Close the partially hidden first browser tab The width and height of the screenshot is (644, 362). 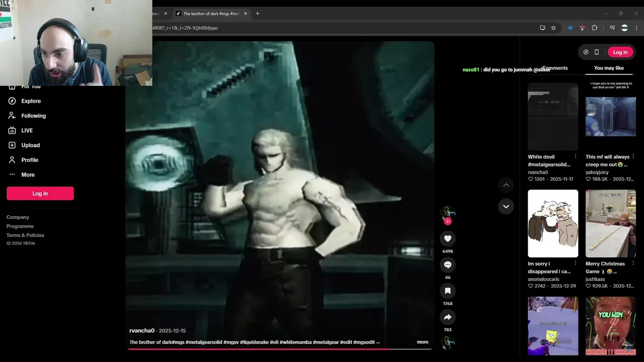[x=166, y=14]
